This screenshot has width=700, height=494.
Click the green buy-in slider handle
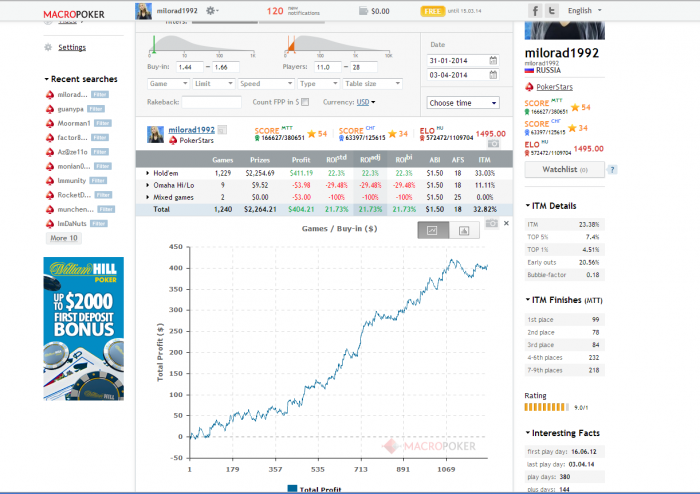click(x=154, y=45)
